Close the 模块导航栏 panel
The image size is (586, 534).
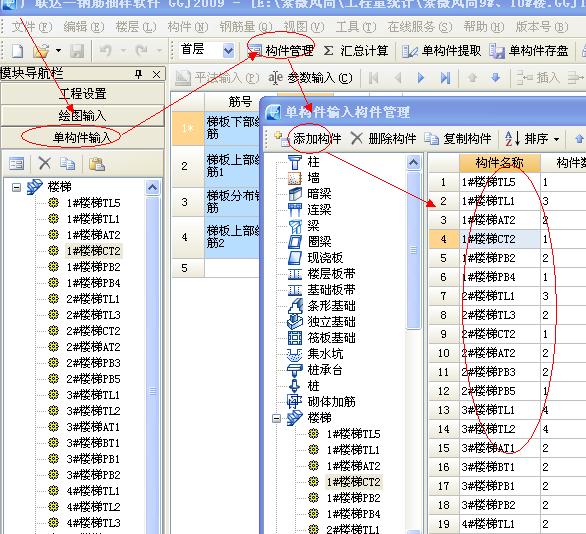click(157, 74)
